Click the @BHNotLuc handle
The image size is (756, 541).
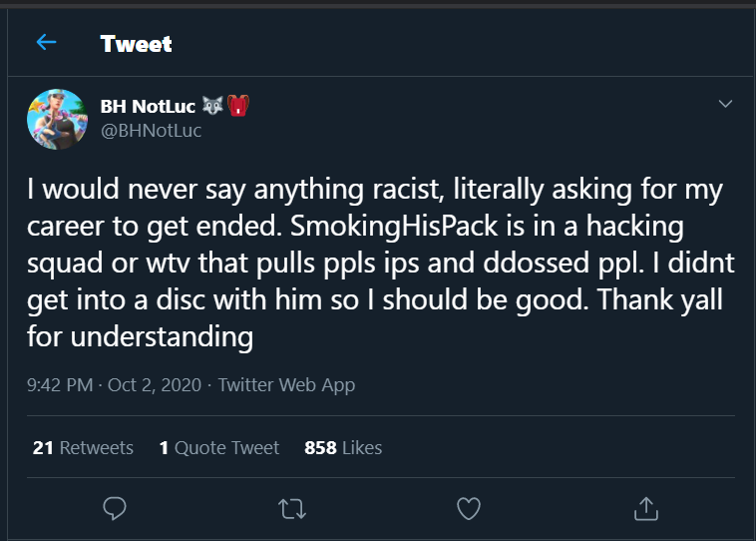[151, 131]
